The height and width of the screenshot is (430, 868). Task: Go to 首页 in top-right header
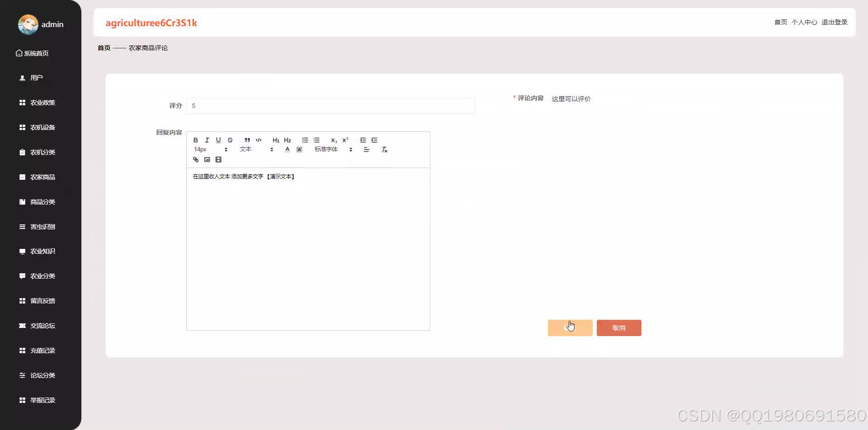pyautogui.click(x=781, y=22)
